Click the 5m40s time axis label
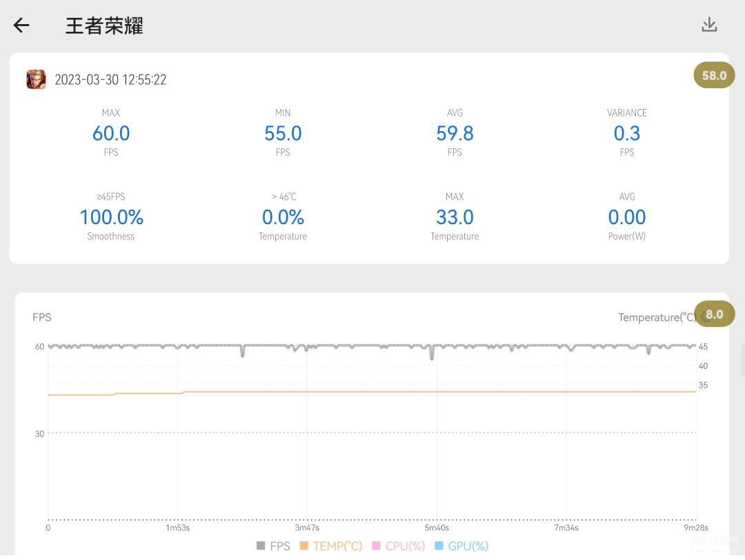This screenshot has width=745, height=560. [437, 528]
